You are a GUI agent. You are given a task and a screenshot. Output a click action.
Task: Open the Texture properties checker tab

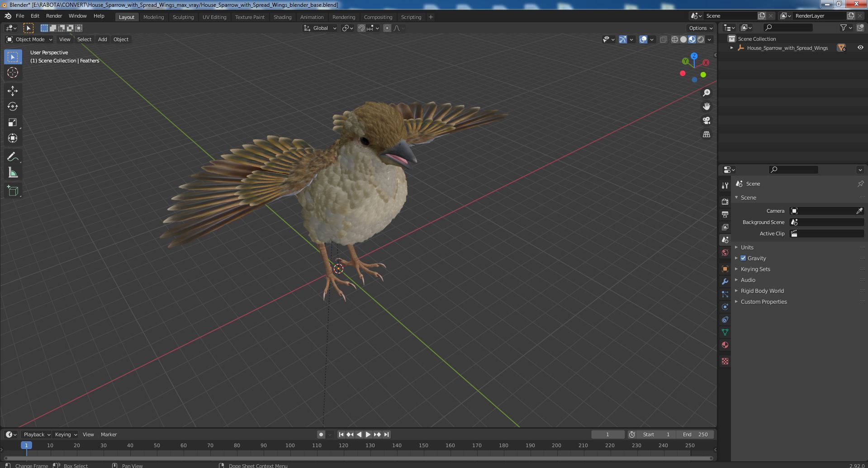(725, 361)
